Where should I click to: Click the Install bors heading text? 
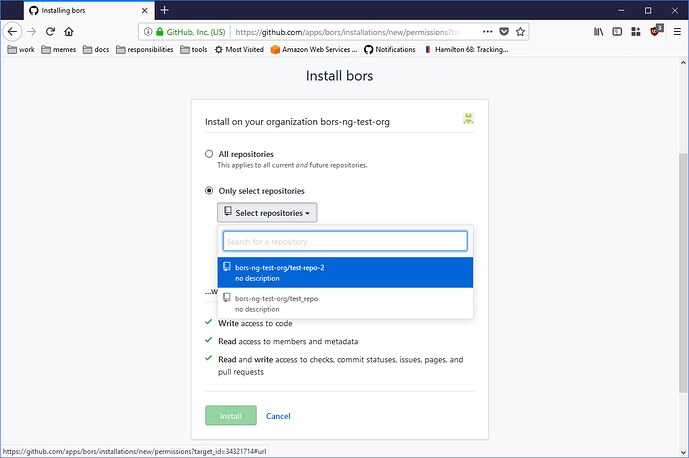[339, 76]
